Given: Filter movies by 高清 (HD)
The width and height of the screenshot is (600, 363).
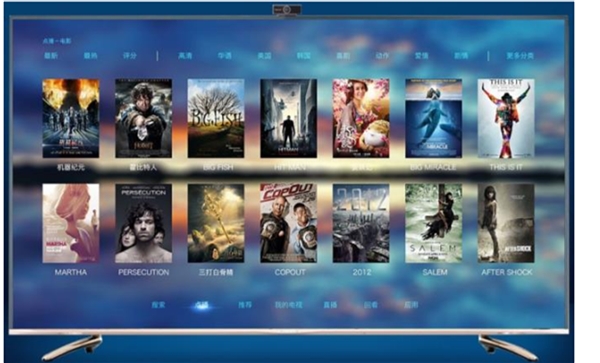Looking at the screenshot, I should click(x=185, y=56).
